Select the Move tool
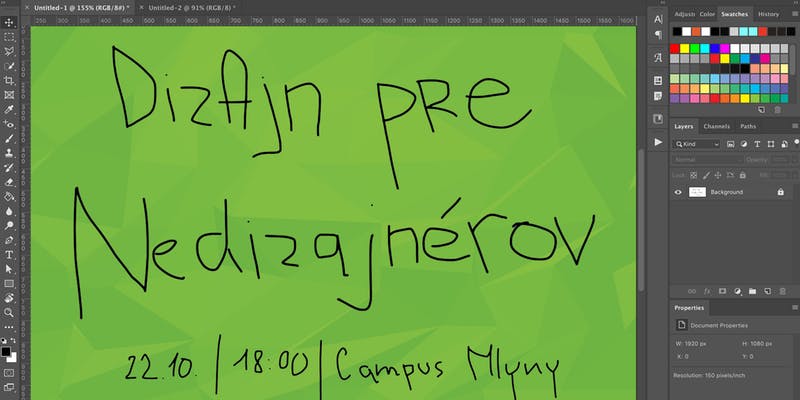The image size is (800, 400). click(x=9, y=22)
